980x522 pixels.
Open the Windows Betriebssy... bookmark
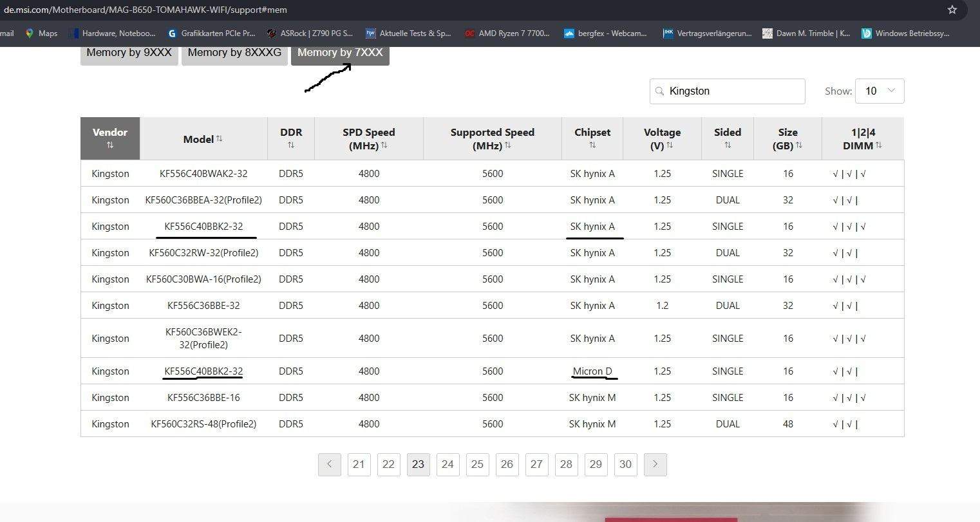click(x=905, y=33)
